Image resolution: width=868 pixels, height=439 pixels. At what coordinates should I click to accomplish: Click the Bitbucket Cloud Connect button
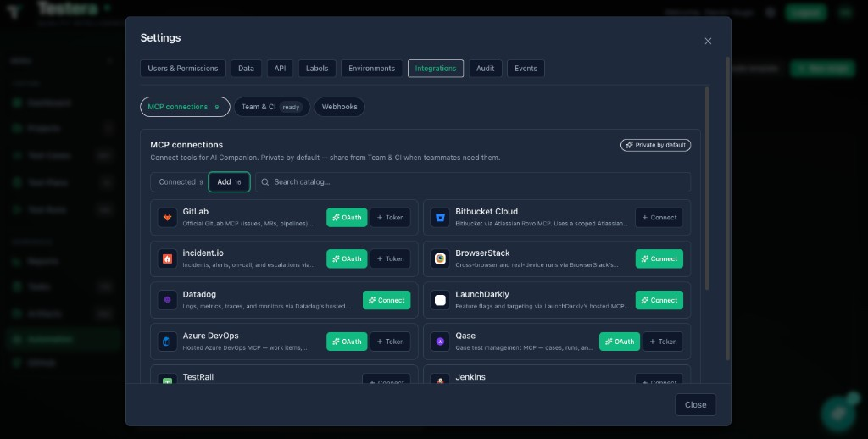pyautogui.click(x=659, y=218)
